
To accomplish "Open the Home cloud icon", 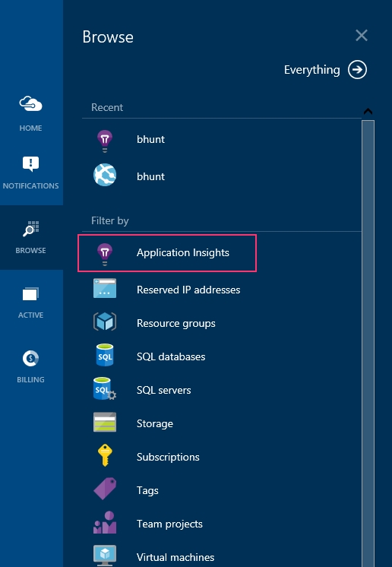I will tap(30, 104).
